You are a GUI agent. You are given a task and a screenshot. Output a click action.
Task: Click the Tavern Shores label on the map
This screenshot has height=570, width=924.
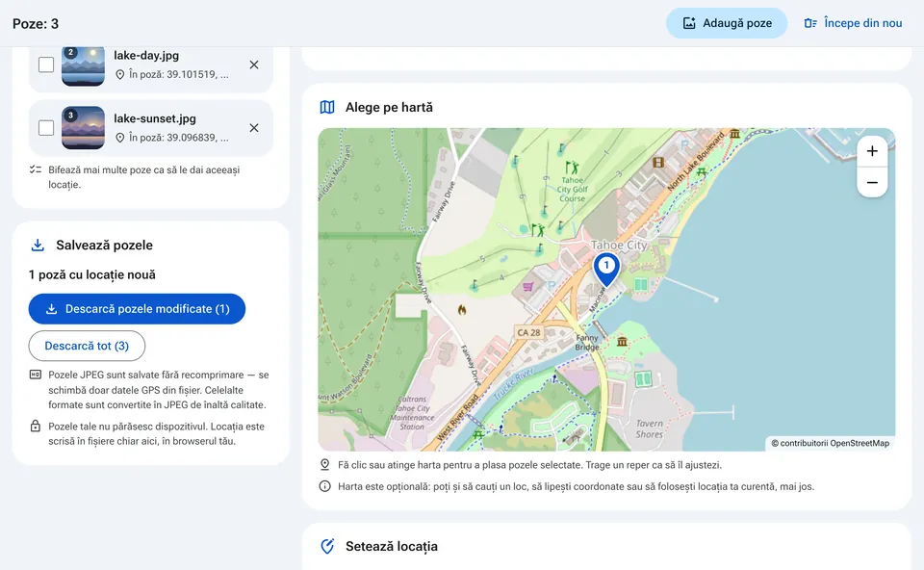650,429
